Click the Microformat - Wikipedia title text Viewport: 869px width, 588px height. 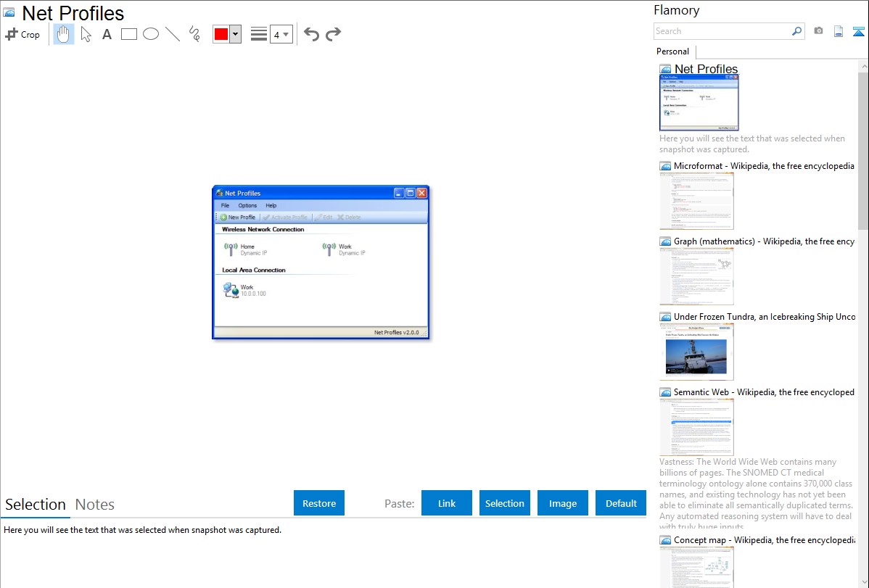point(764,166)
